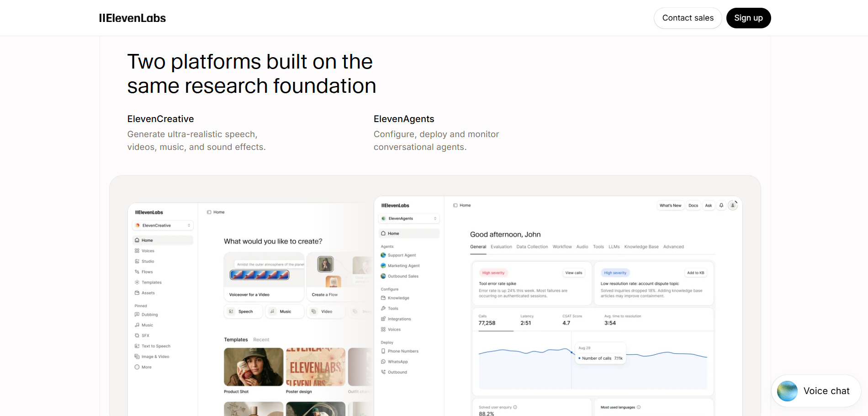
Task: Select the Marketing Agent avatar icon
Action: [383, 266]
